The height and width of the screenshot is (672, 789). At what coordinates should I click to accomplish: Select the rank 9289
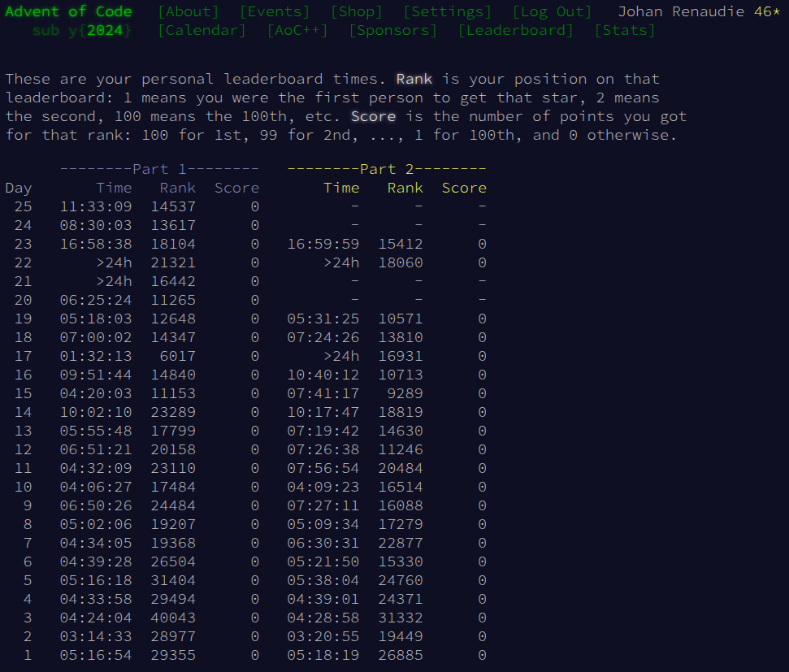pyautogui.click(x=405, y=393)
